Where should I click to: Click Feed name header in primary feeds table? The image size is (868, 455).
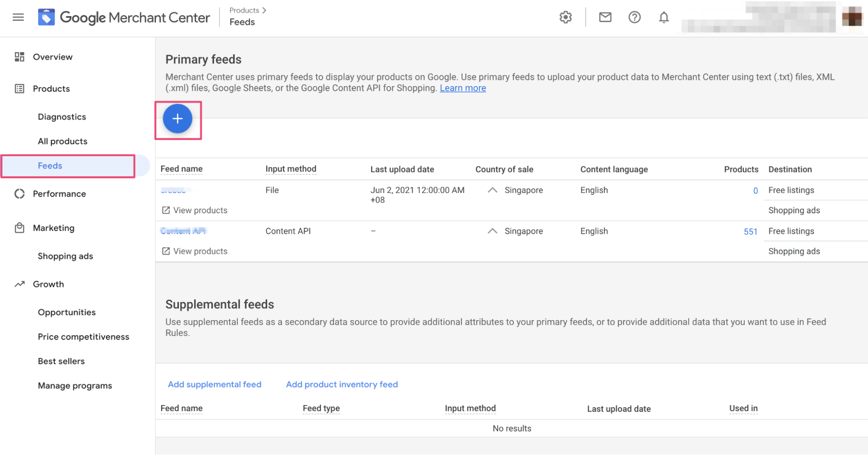[x=182, y=169]
